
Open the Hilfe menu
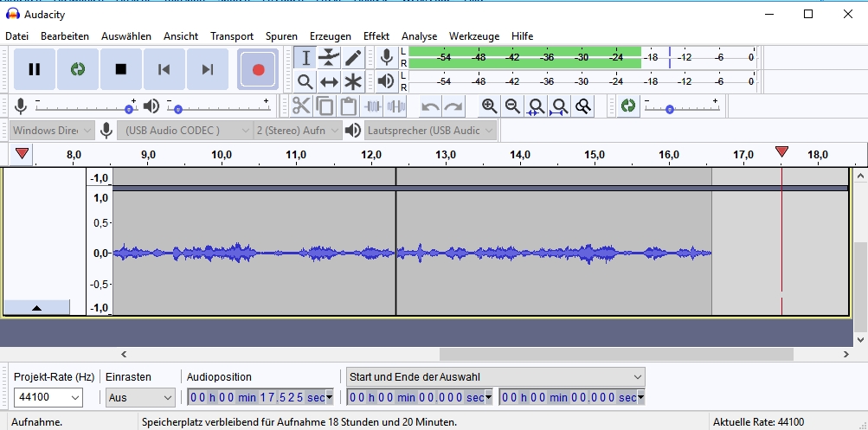point(522,36)
